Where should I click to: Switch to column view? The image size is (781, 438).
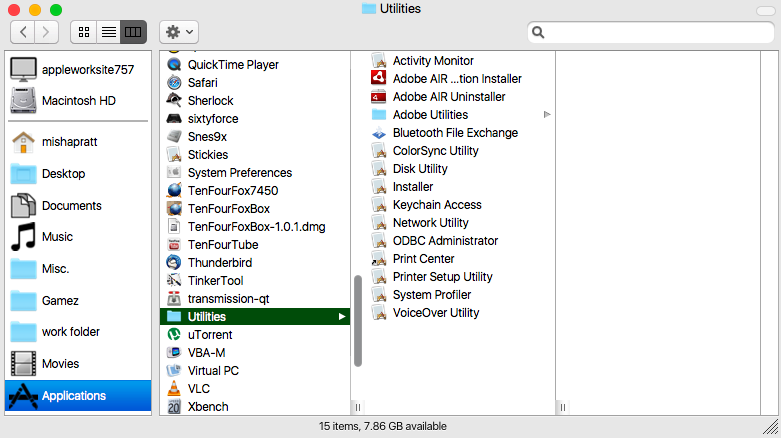[133, 32]
